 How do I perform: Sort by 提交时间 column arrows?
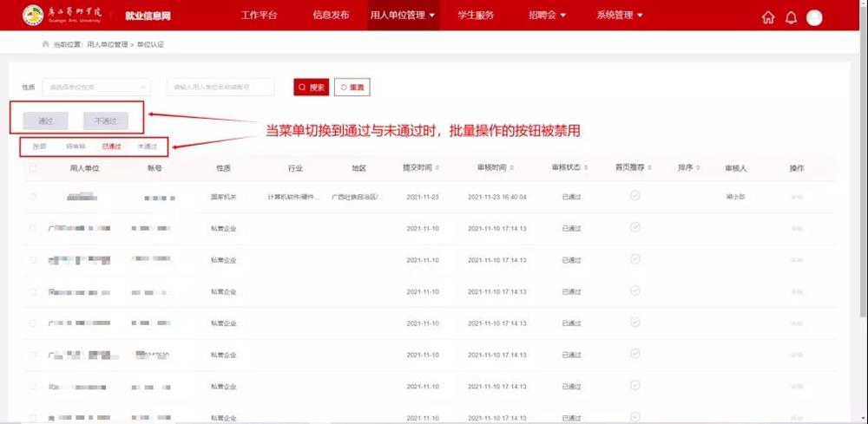coord(437,167)
